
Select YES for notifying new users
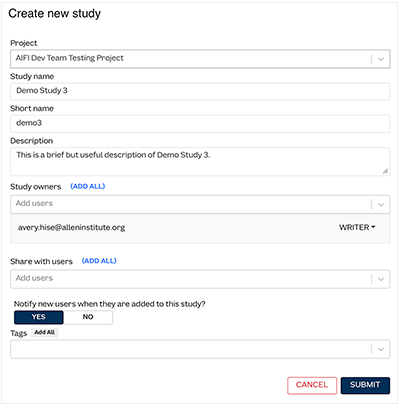39,317
